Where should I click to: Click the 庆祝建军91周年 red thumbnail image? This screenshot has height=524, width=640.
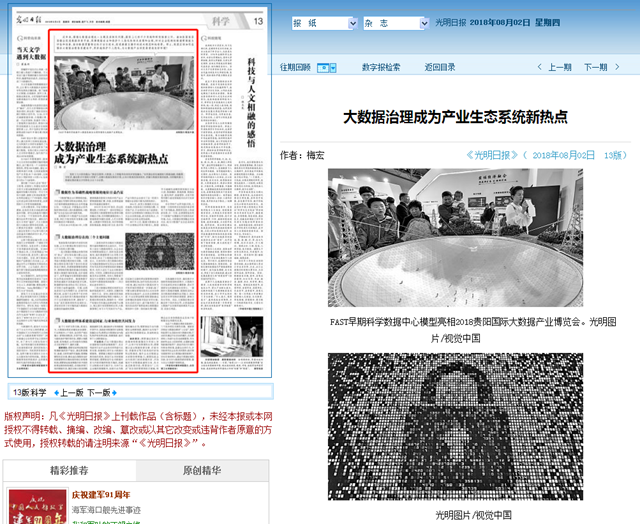coord(36,507)
